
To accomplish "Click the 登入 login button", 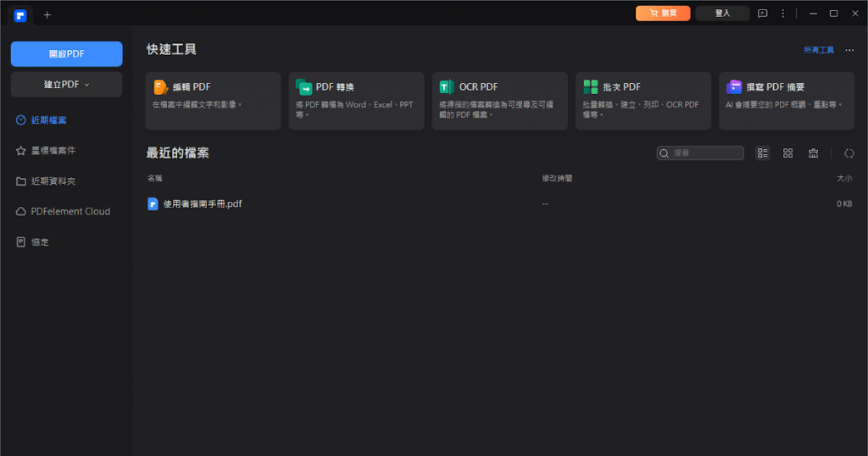I will pyautogui.click(x=722, y=14).
